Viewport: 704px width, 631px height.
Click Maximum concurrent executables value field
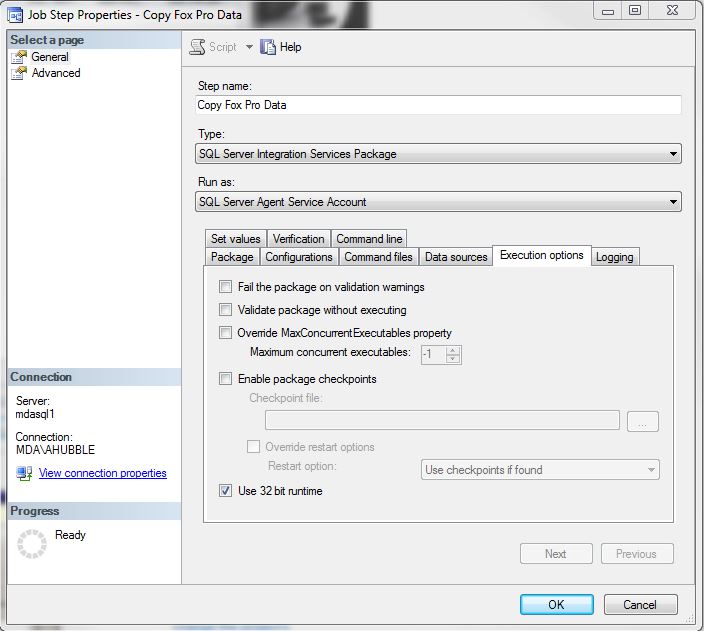pos(434,354)
